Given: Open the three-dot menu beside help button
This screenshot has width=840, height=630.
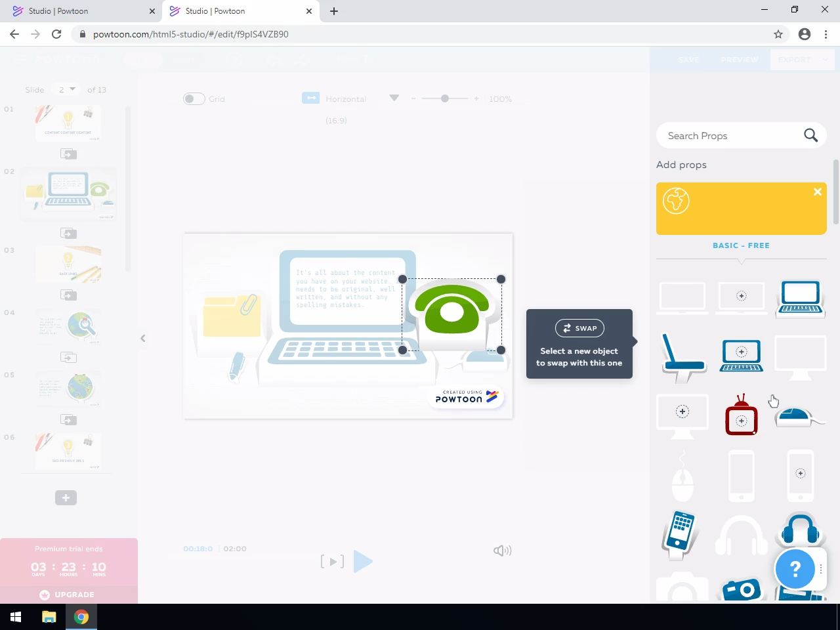Looking at the screenshot, I should tap(821, 569).
